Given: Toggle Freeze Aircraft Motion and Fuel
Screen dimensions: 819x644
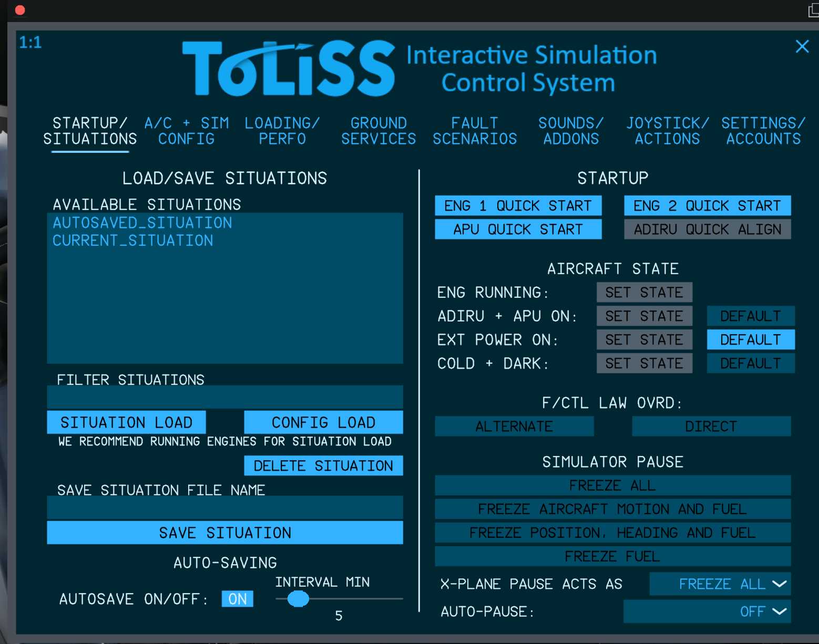Looking at the screenshot, I should point(613,509).
